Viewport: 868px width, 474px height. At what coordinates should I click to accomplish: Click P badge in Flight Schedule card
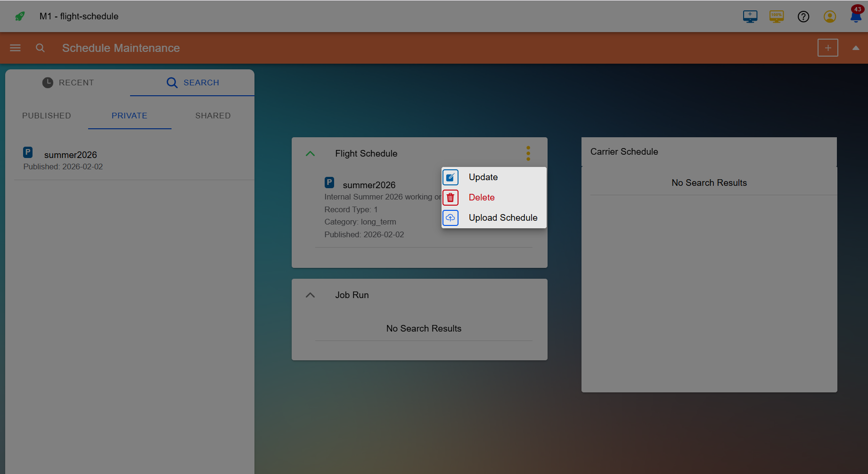pyautogui.click(x=329, y=183)
